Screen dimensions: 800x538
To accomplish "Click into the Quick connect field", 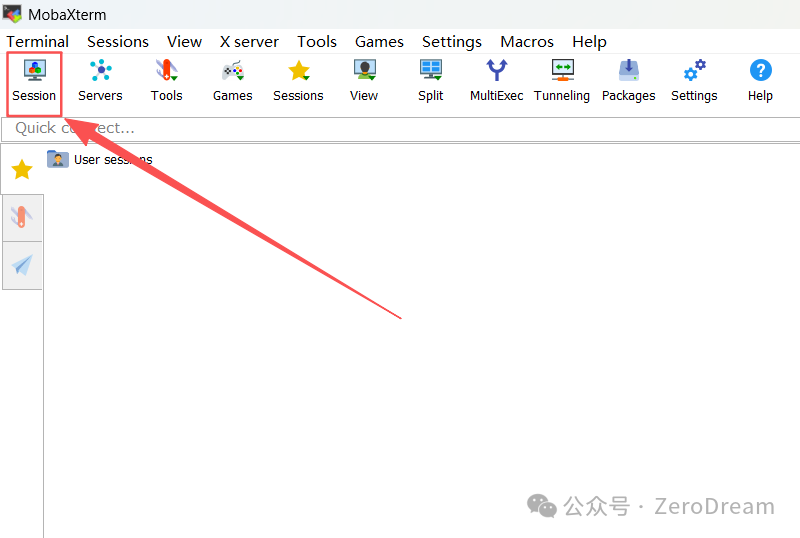I will click(401, 129).
